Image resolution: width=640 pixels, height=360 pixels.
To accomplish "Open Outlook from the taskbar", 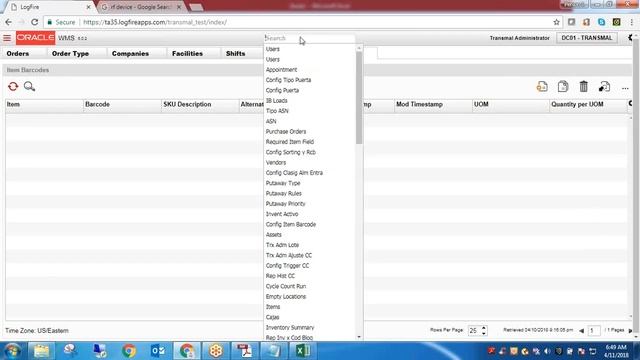I will [x=158, y=351].
